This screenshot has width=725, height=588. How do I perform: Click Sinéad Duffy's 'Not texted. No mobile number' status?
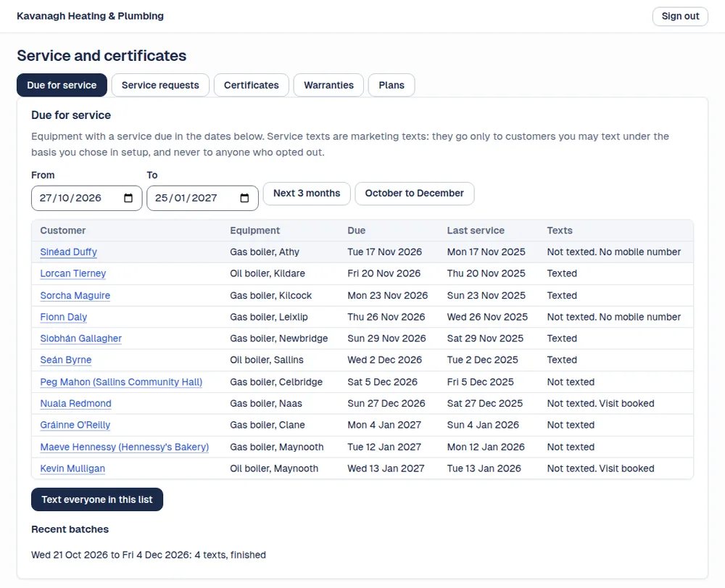613,252
